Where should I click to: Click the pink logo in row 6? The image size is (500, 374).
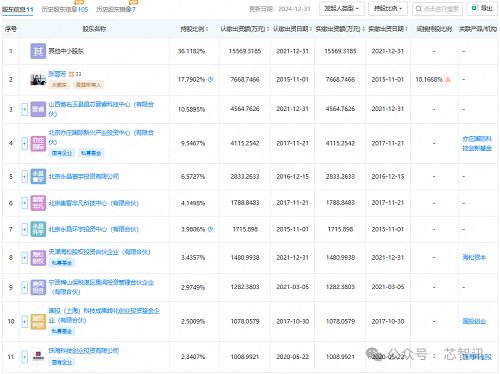click(38, 203)
